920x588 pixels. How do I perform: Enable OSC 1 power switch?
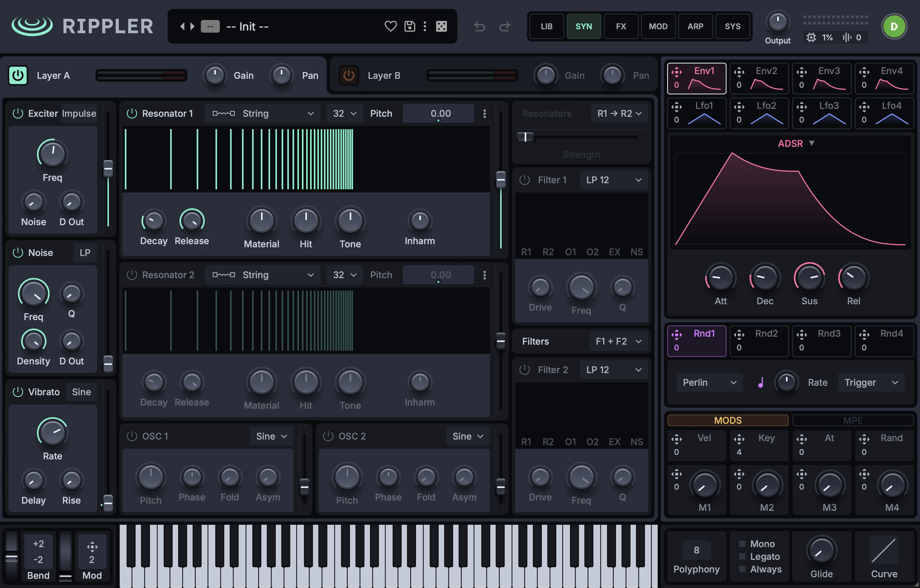[x=131, y=436]
